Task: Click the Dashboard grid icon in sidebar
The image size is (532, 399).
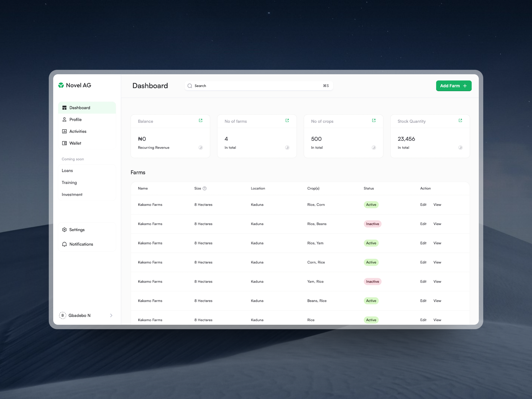Action: point(64,108)
